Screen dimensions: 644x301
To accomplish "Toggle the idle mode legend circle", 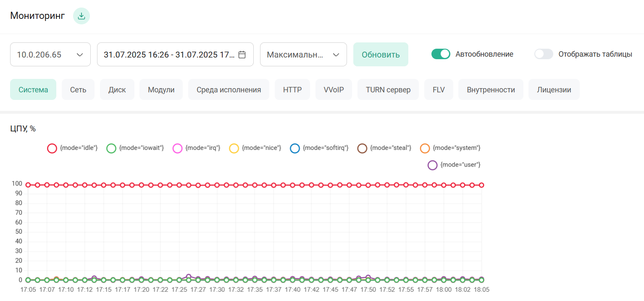I will coord(52,148).
